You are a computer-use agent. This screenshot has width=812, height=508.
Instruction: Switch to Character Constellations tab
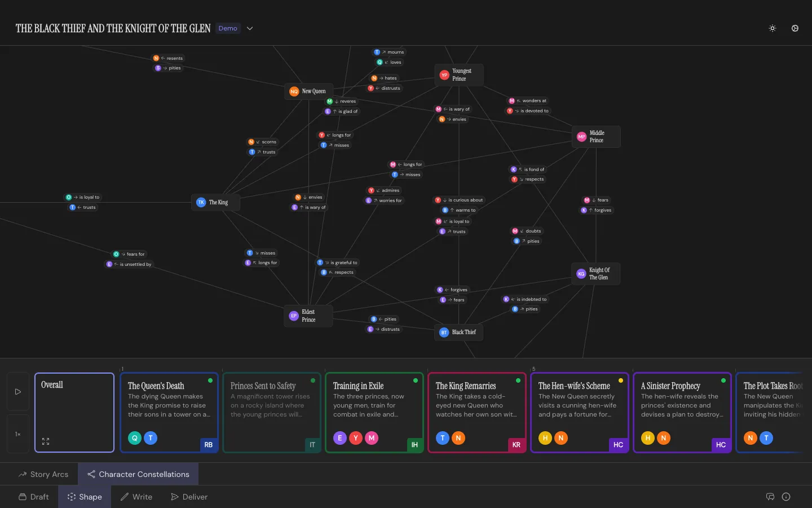[138, 474]
